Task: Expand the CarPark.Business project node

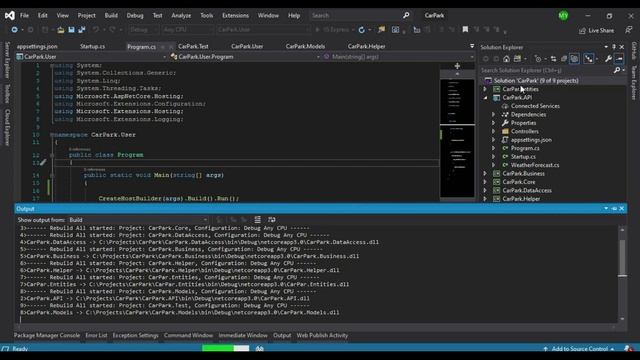Action: tap(485, 173)
